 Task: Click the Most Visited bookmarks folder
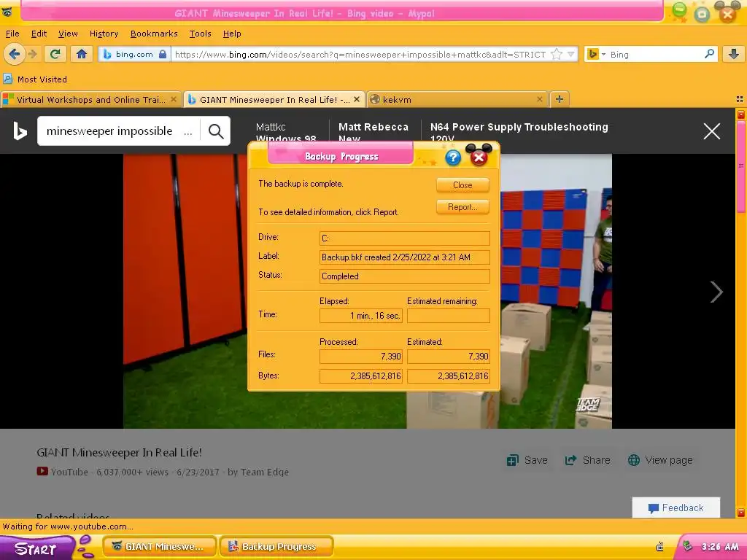(42, 79)
